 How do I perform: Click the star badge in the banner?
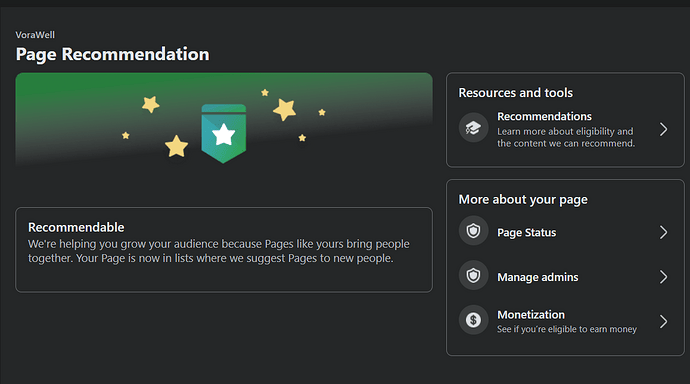(224, 134)
